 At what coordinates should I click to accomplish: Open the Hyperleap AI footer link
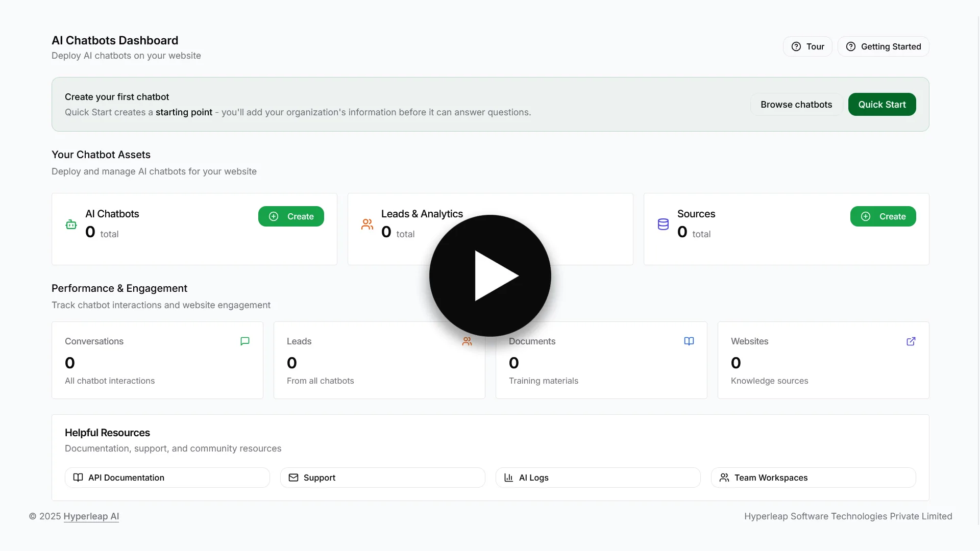[91, 516]
